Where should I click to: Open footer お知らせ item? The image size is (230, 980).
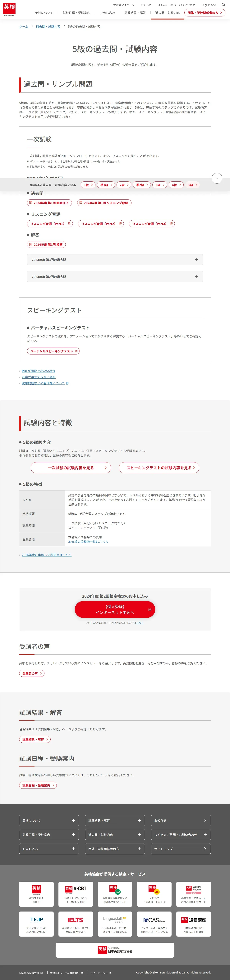click(181, 821)
